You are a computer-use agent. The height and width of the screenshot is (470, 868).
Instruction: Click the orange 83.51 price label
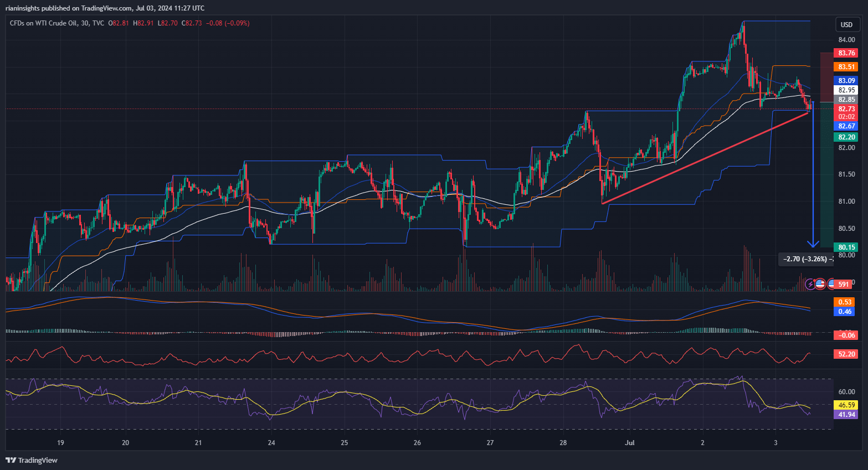tap(846, 67)
